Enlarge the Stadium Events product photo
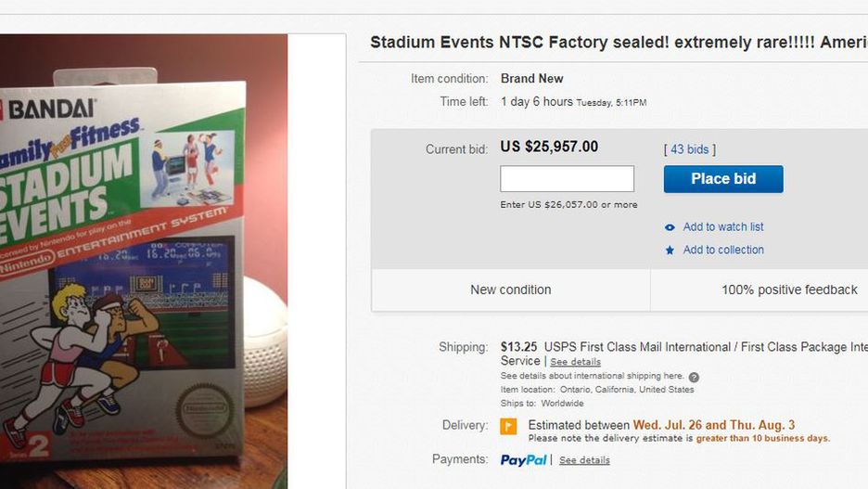This screenshot has height=489, width=868. 143,262
